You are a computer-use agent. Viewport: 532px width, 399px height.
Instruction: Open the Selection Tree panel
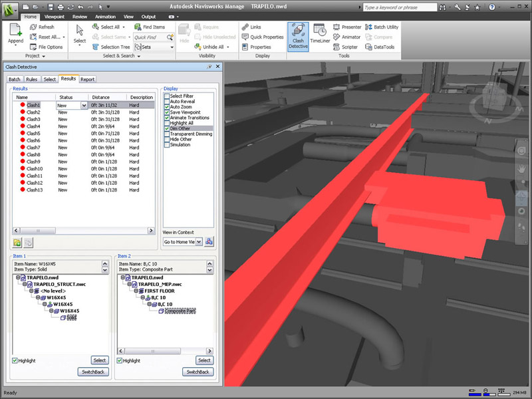110,47
